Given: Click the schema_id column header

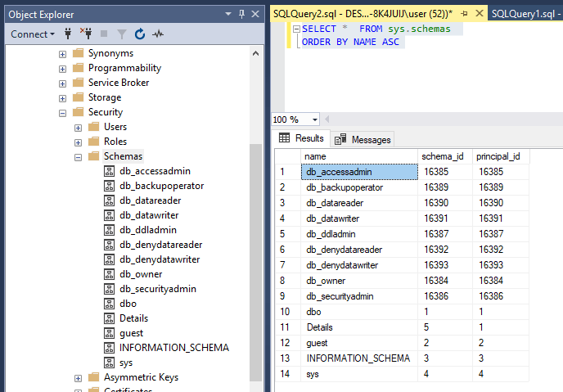Looking at the screenshot, I should pyautogui.click(x=443, y=156).
